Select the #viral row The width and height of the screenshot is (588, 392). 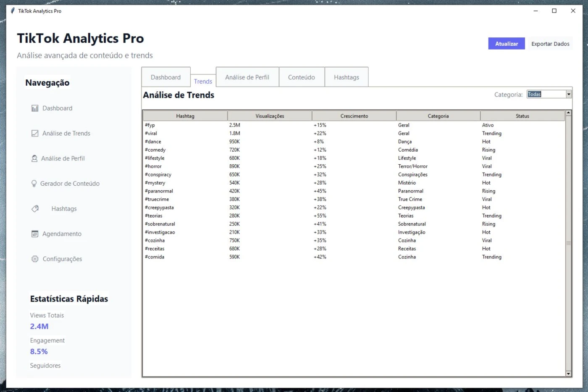(354, 134)
